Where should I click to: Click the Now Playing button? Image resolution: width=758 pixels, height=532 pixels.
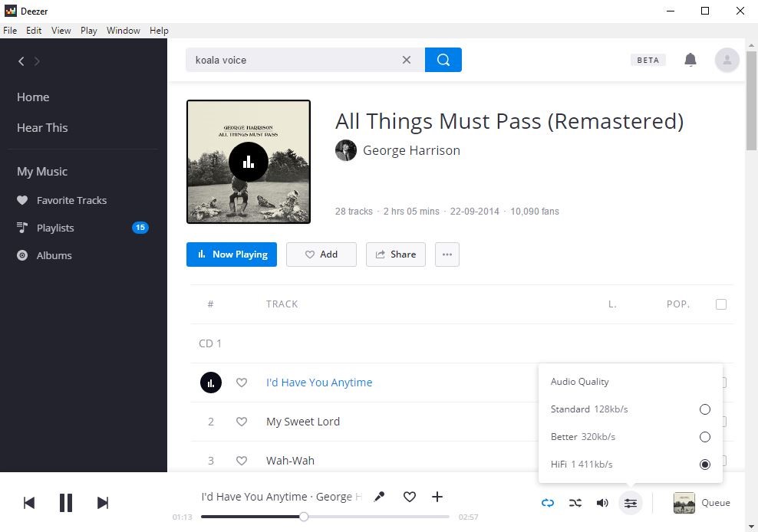[x=232, y=255]
